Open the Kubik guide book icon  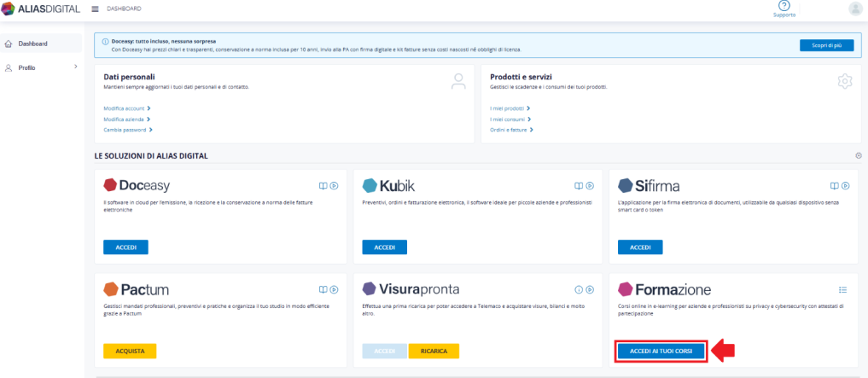point(579,185)
